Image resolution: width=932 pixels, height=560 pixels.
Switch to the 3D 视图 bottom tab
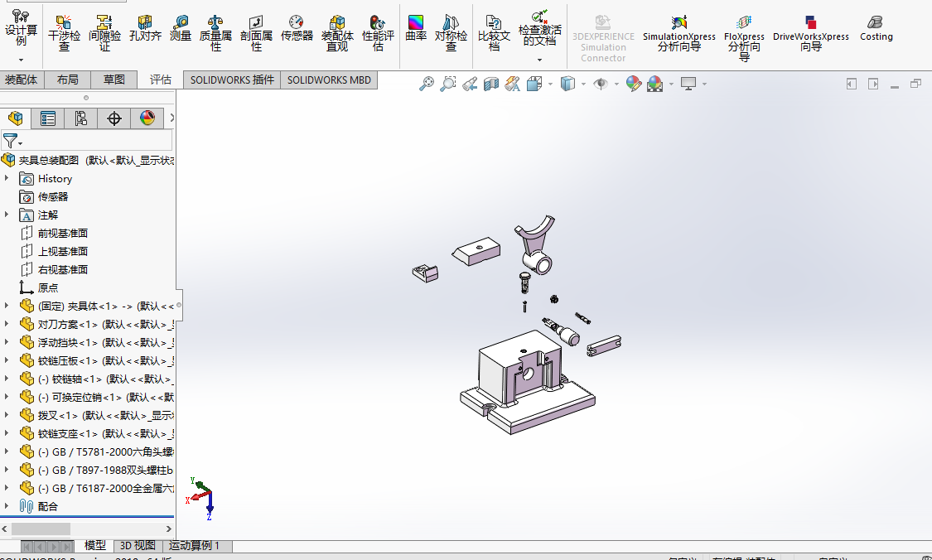138,546
